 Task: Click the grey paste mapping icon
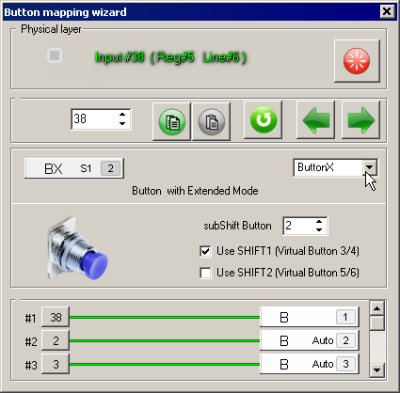[x=211, y=121]
